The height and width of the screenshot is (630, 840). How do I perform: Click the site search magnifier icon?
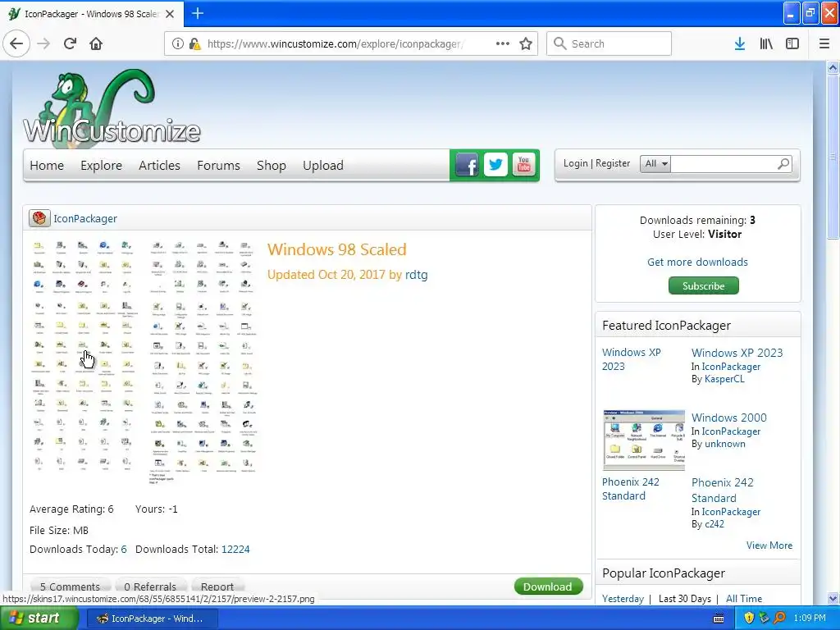click(783, 163)
